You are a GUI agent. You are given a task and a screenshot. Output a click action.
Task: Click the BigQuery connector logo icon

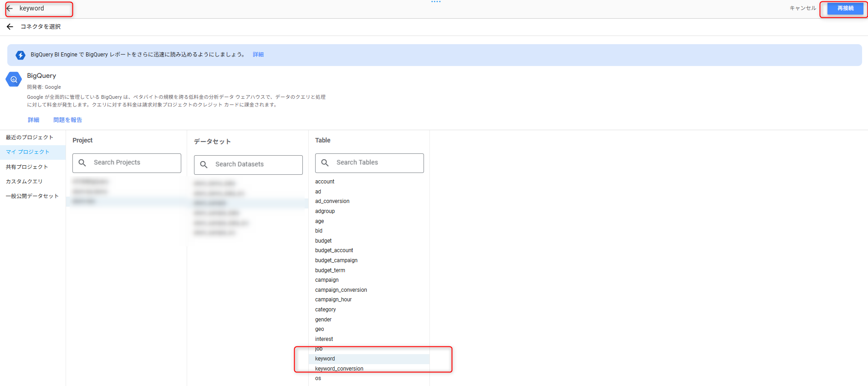[14, 79]
